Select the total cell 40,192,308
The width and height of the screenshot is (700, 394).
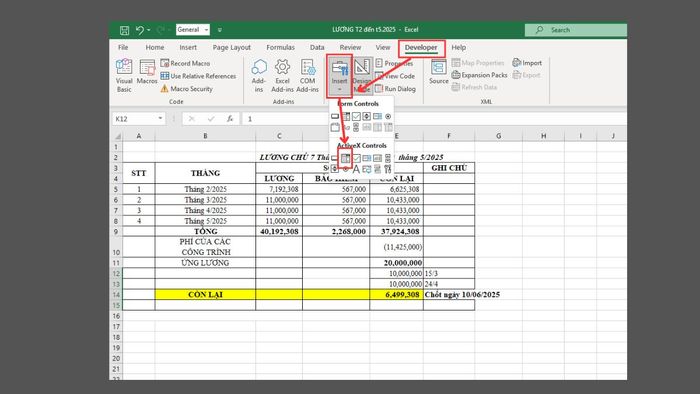279,232
